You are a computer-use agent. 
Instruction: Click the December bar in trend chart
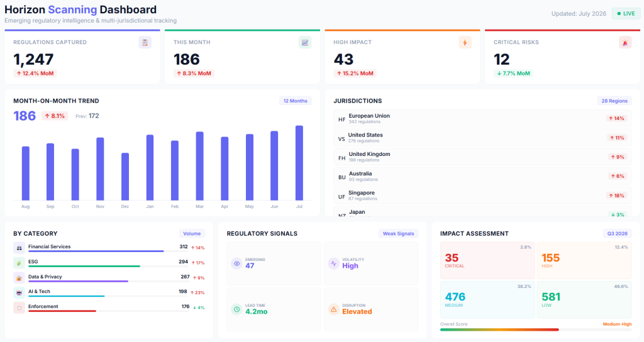pyautogui.click(x=125, y=177)
